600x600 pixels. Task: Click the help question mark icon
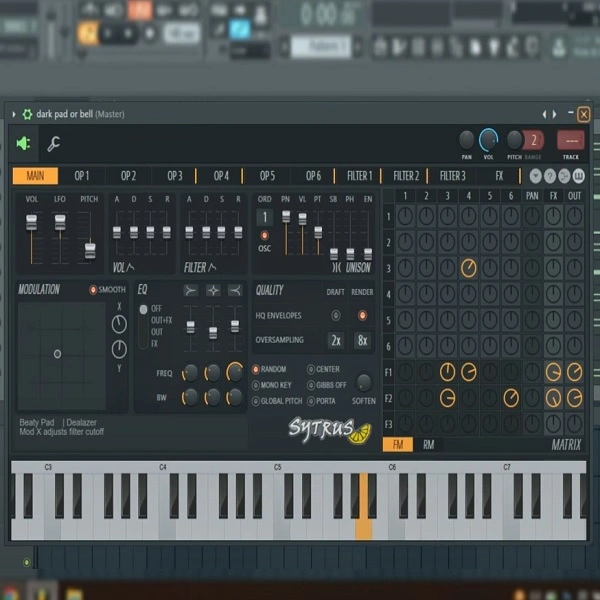pos(549,176)
